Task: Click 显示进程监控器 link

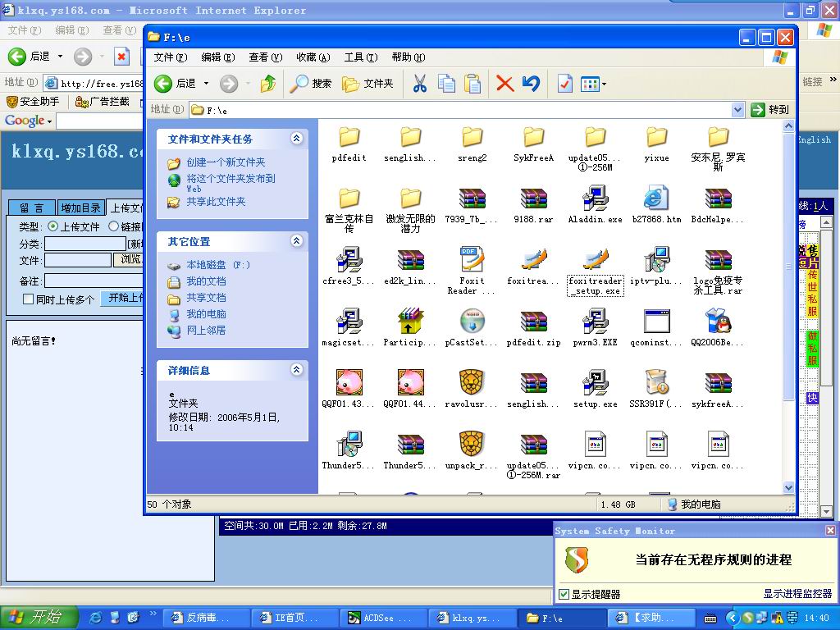Action: pos(797,594)
